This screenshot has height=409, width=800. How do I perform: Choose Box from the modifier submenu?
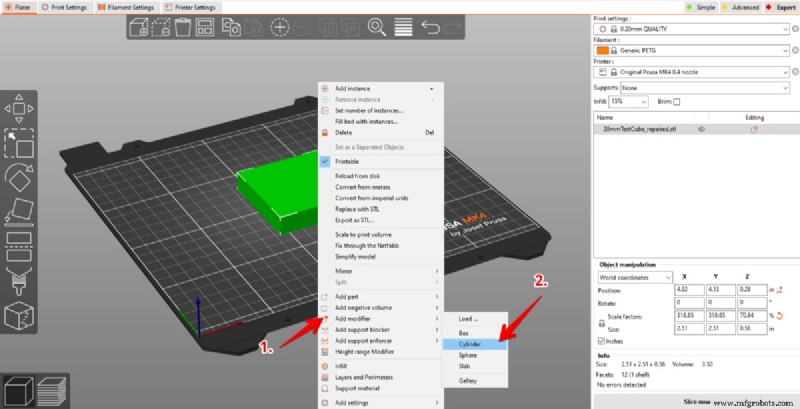pos(475,333)
